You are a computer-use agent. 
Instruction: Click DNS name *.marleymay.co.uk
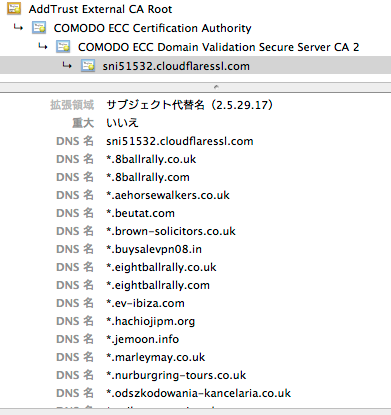pos(156,357)
